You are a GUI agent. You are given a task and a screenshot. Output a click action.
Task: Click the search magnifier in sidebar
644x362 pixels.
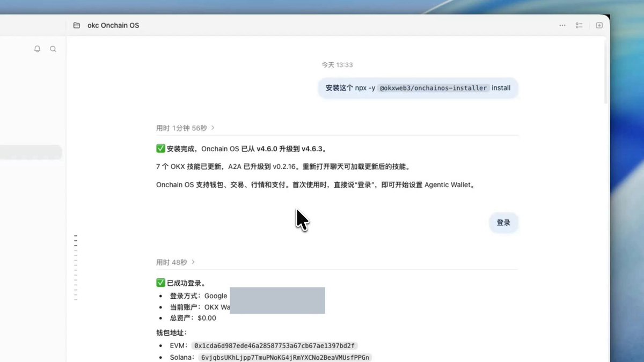53,49
